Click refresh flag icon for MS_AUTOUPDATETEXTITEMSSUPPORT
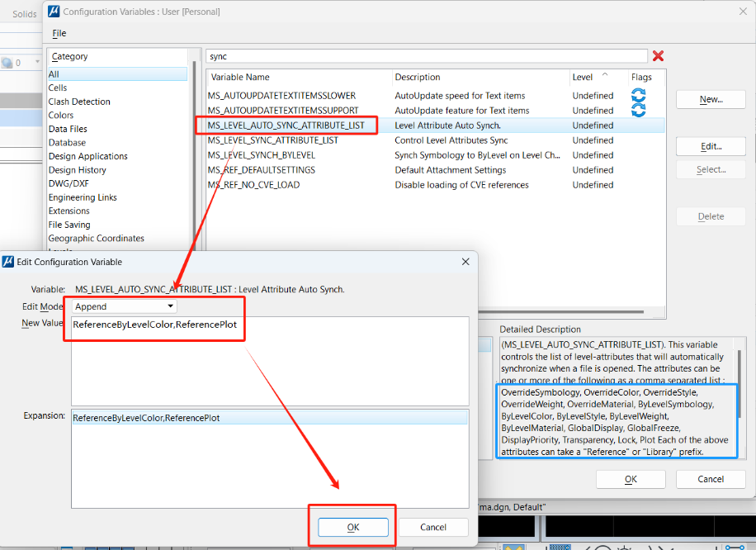This screenshot has width=756, height=550. [x=638, y=111]
